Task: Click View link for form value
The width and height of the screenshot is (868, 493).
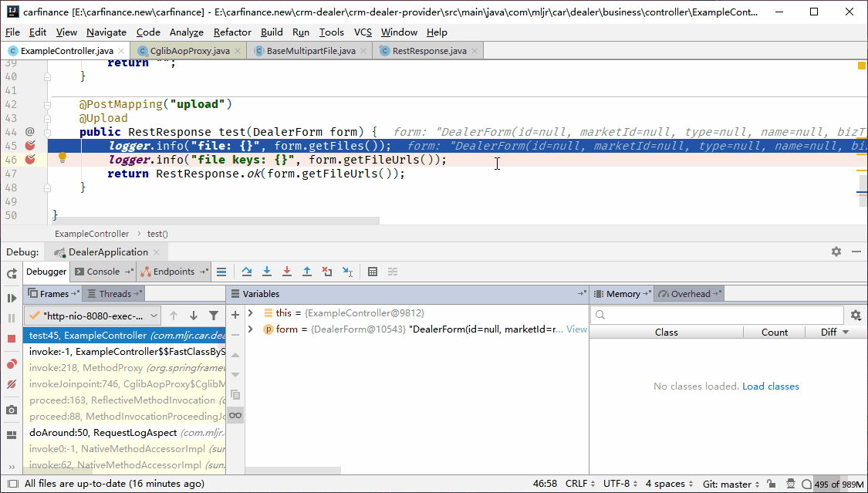Action: tap(576, 329)
